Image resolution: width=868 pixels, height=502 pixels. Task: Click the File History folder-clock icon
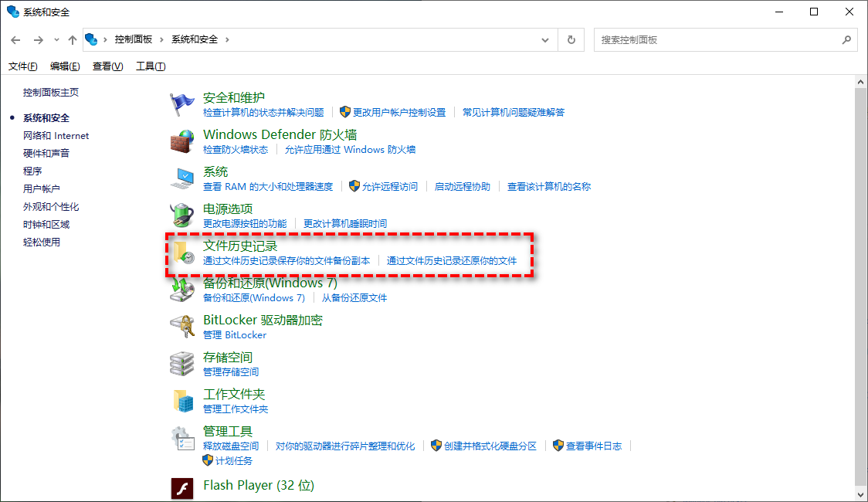point(183,253)
